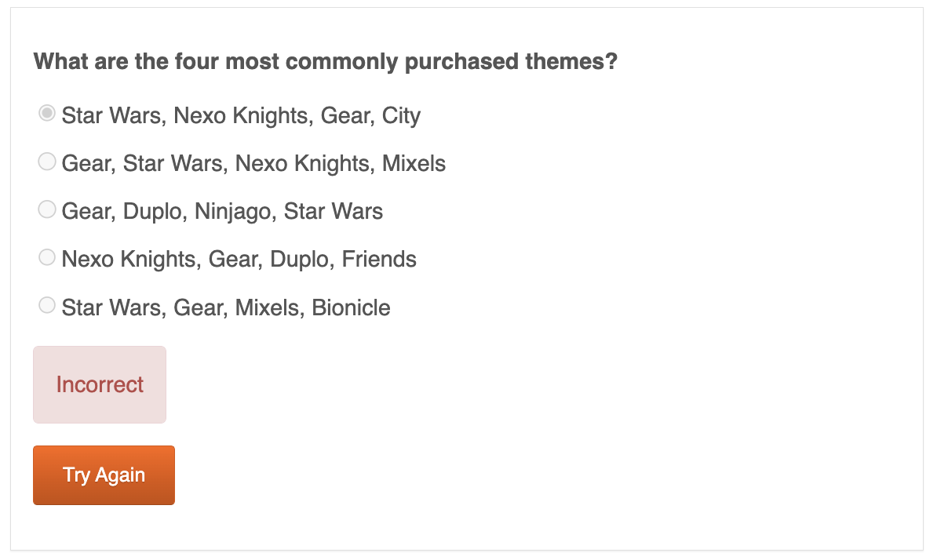Click the answer text 'Star Wars, Nexo Knights, Gear, City'

[x=241, y=116]
